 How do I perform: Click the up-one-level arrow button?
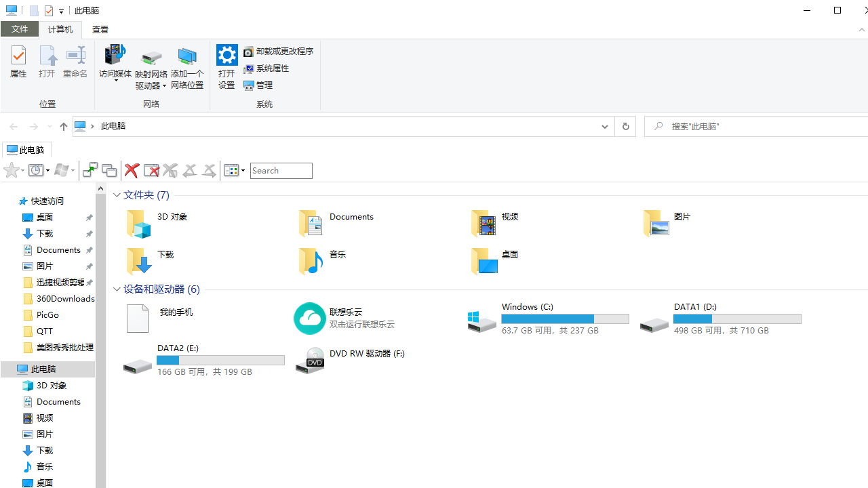click(x=63, y=126)
